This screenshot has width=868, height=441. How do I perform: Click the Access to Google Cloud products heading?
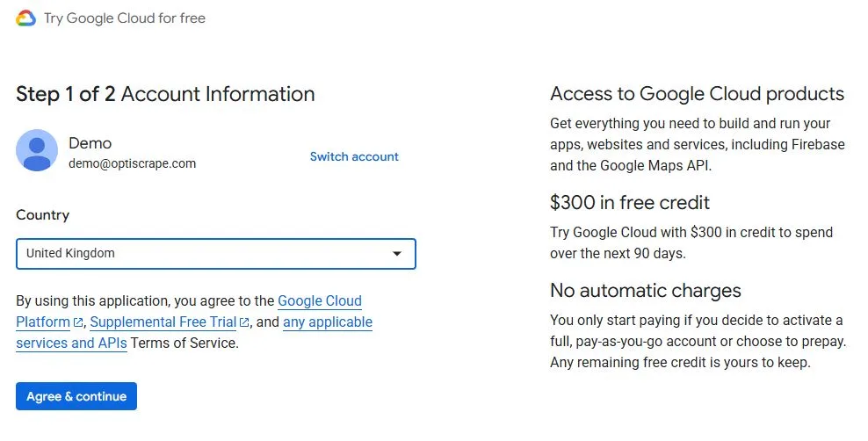click(x=697, y=94)
